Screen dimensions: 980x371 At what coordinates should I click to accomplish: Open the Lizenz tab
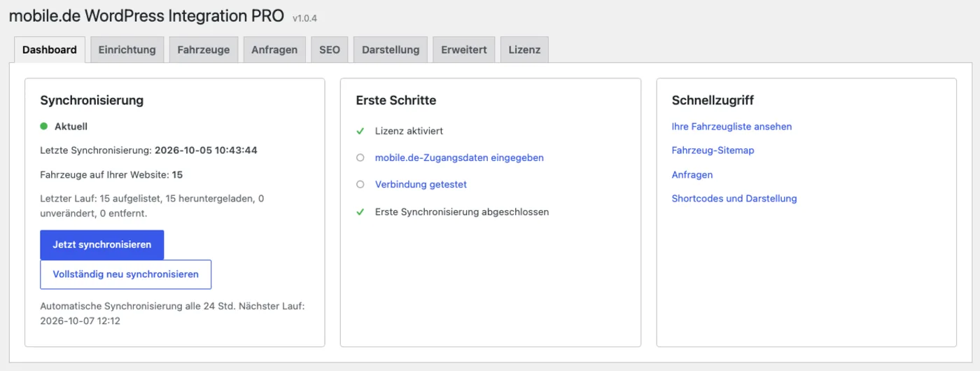pyautogui.click(x=524, y=50)
